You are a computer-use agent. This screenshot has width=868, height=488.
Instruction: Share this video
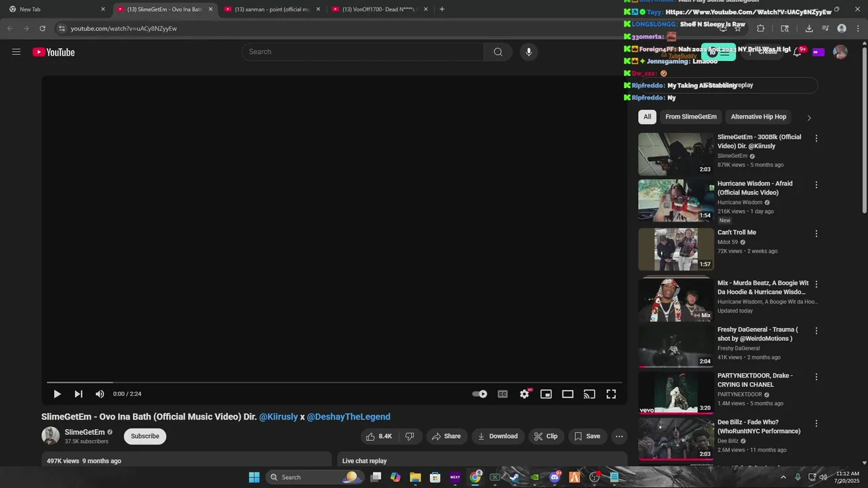coord(446,436)
